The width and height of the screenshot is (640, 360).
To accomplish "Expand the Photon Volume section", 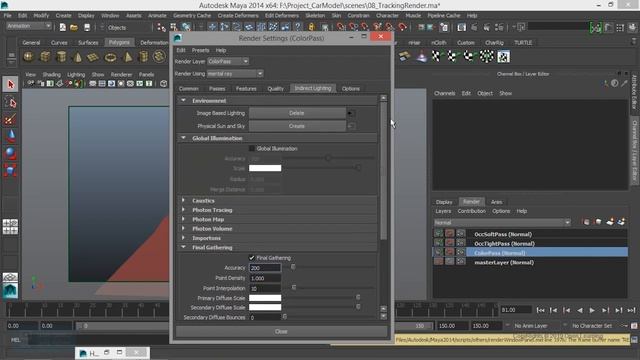I will tap(183, 229).
